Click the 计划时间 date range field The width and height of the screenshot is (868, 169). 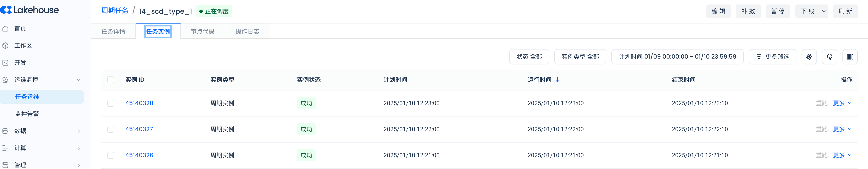click(x=677, y=57)
